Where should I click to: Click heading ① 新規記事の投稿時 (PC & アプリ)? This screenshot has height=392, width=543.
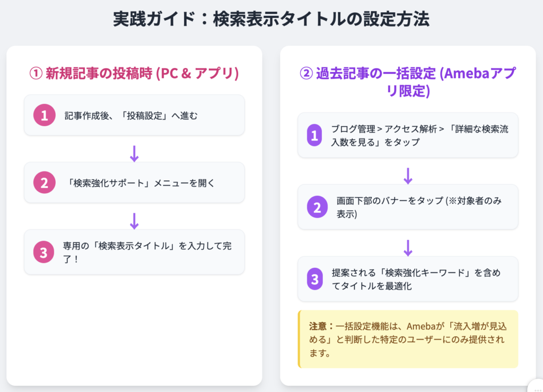(134, 73)
